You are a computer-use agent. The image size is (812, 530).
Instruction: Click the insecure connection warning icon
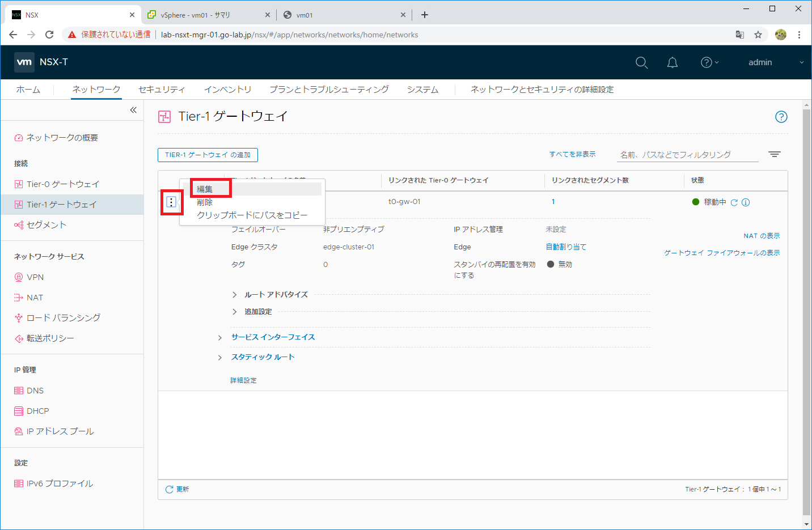point(72,35)
